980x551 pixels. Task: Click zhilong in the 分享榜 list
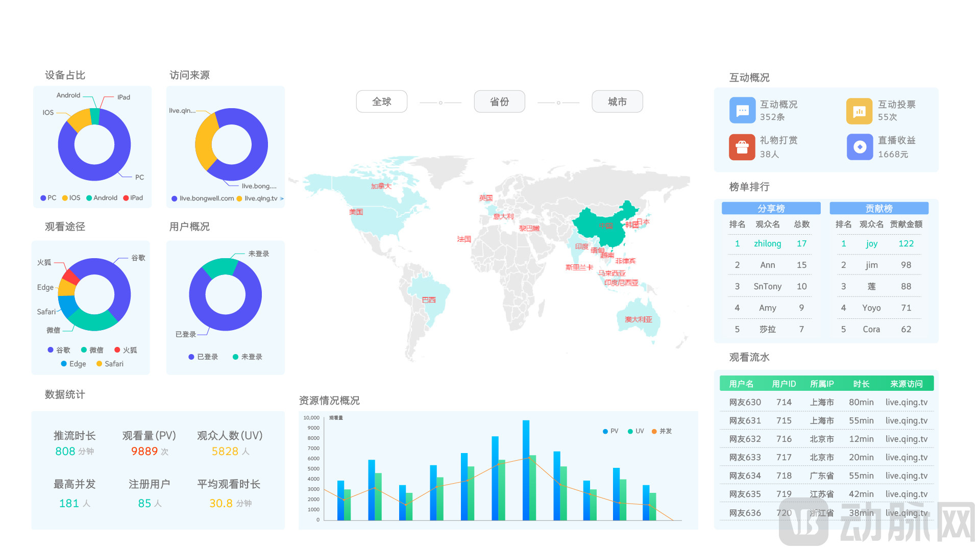768,243
